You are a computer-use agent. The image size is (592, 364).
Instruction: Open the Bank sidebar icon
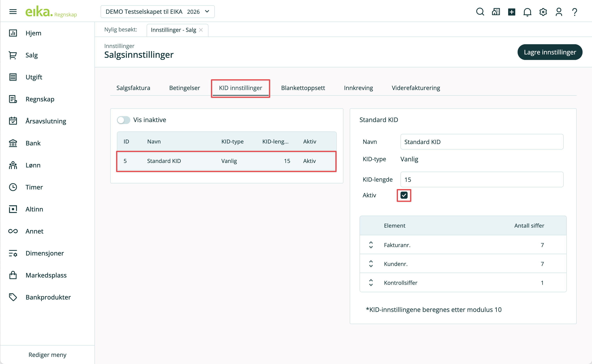tap(13, 143)
